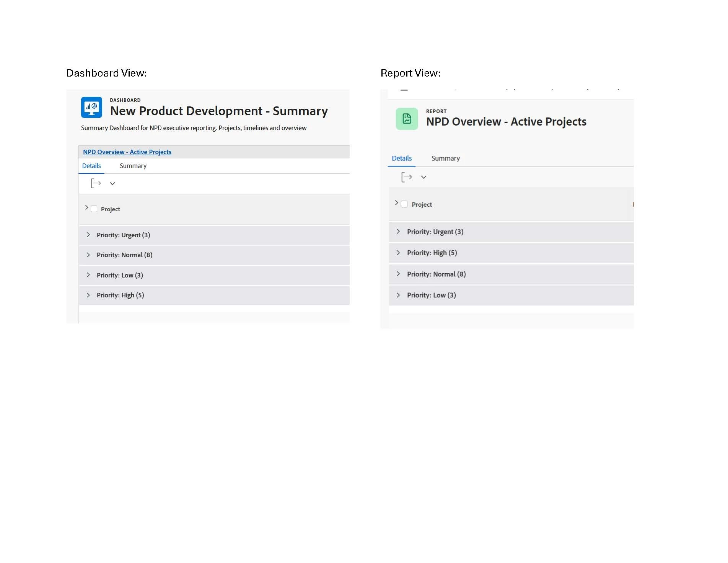
Task: Expand Priority: Low (3) in Report view
Action: [398, 295]
